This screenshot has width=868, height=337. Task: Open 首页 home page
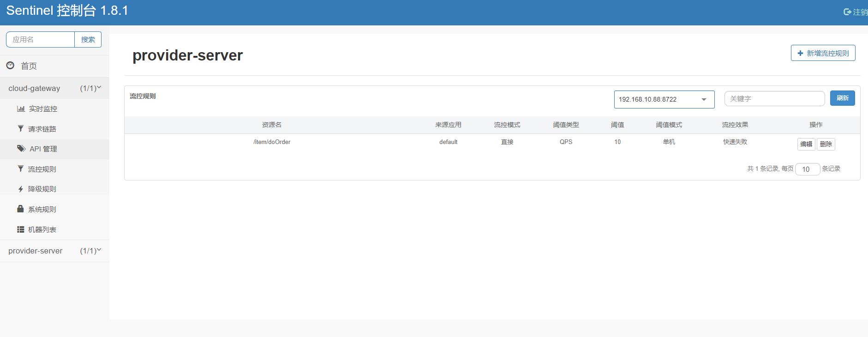click(54, 66)
